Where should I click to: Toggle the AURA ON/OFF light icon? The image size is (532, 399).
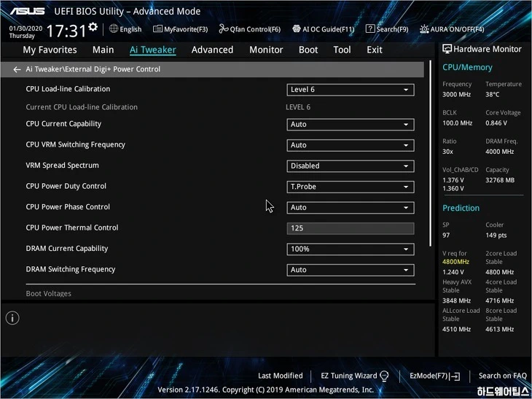424,29
